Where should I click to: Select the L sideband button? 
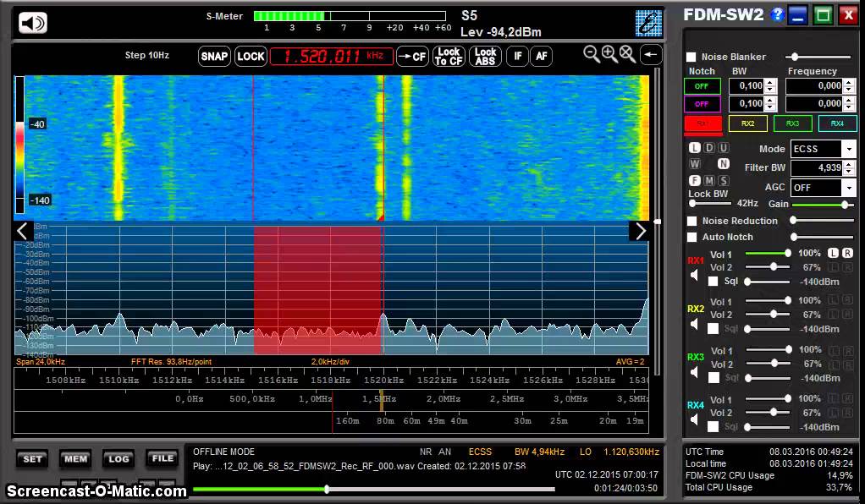tap(695, 148)
